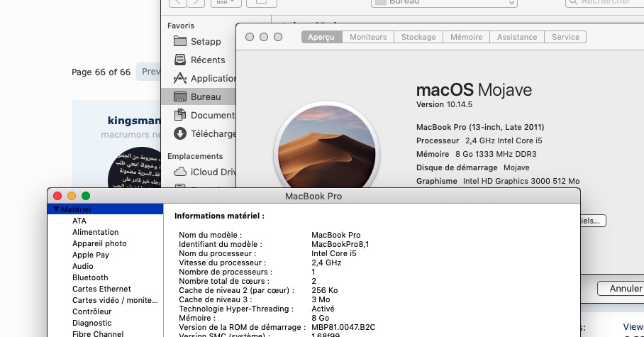644x337 pixels.
Task: Select Fibre Channel in the hardware list
Action: tap(98, 333)
